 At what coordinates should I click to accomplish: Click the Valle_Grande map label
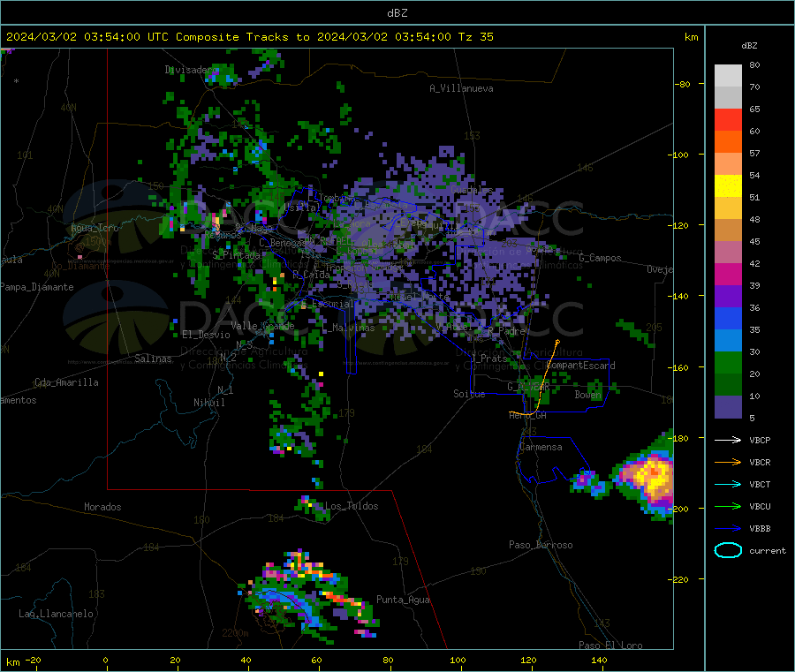click(262, 326)
